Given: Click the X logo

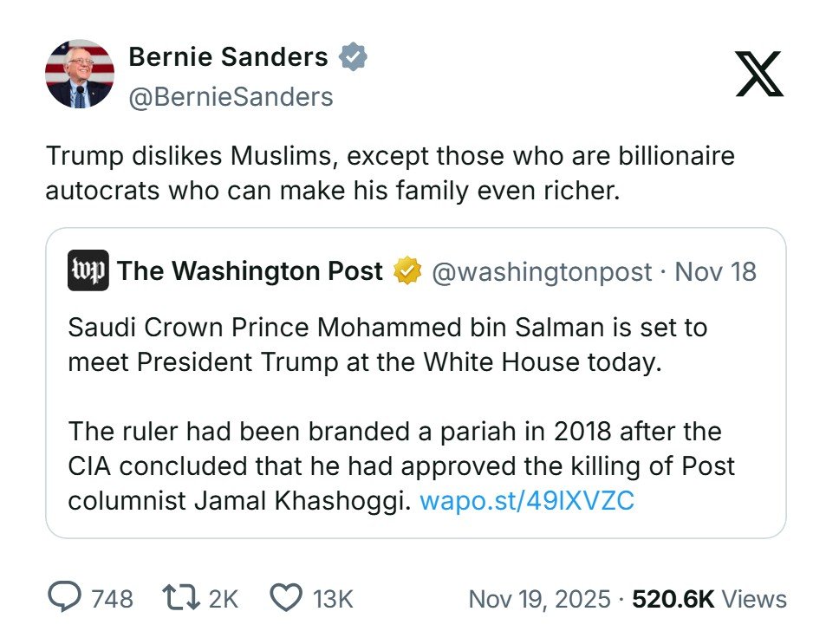Looking at the screenshot, I should [x=758, y=74].
